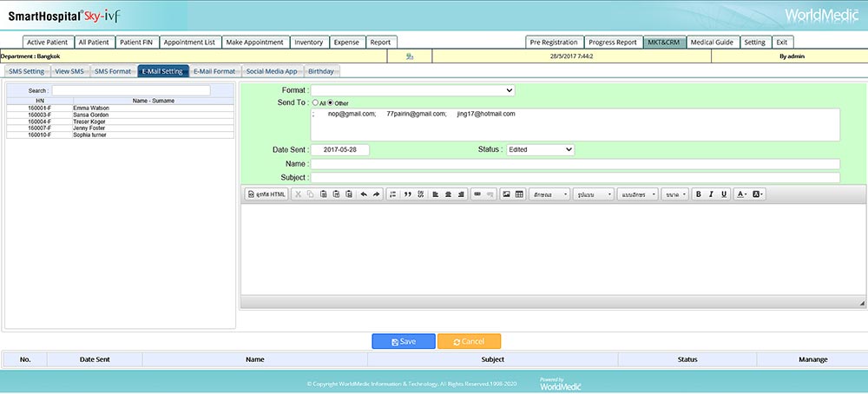Insert an image using the image icon
The image size is (868, 394).
(x=506, y=194)
